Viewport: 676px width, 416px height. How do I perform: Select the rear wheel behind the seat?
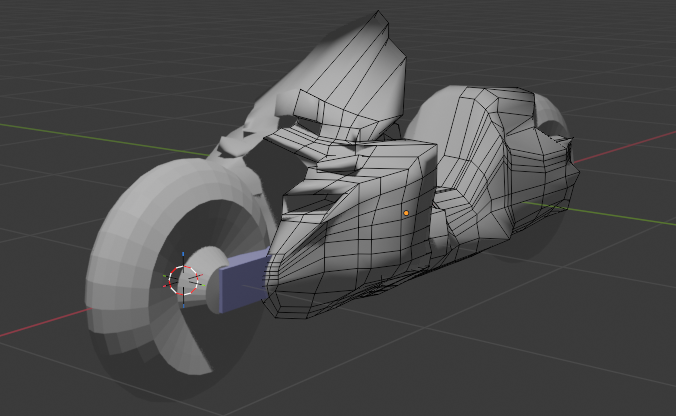pos(545,118)
